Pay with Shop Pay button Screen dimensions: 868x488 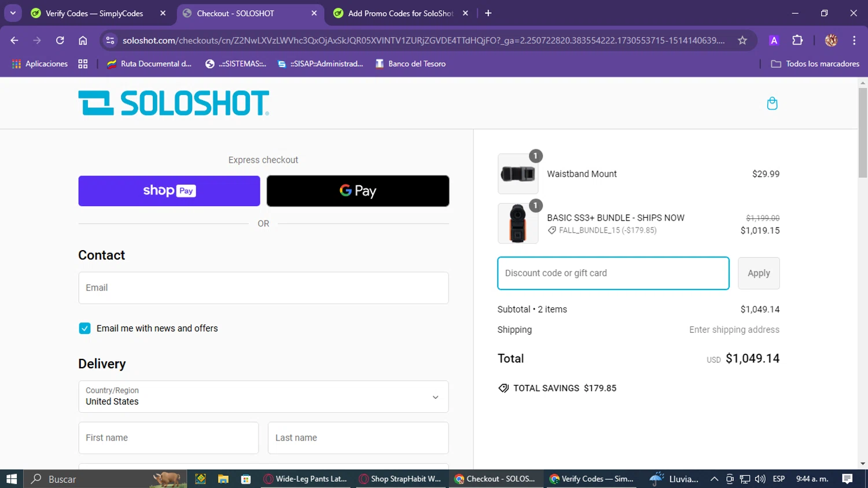point(169,191)
